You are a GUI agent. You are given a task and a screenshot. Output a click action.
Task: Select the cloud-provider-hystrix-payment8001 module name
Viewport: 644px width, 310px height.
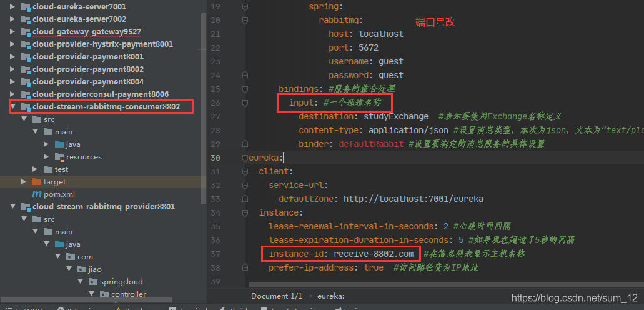pyautogui.click(x=102, y=44)
